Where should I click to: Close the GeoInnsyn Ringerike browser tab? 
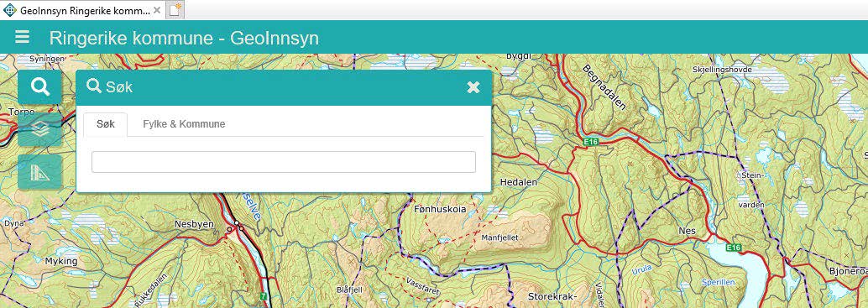coord(157,10)
